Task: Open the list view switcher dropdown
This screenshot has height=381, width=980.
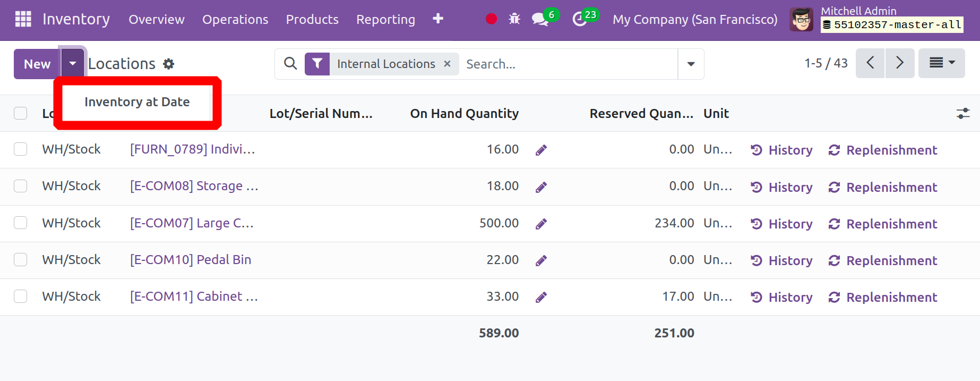Action: click(941, 63)
